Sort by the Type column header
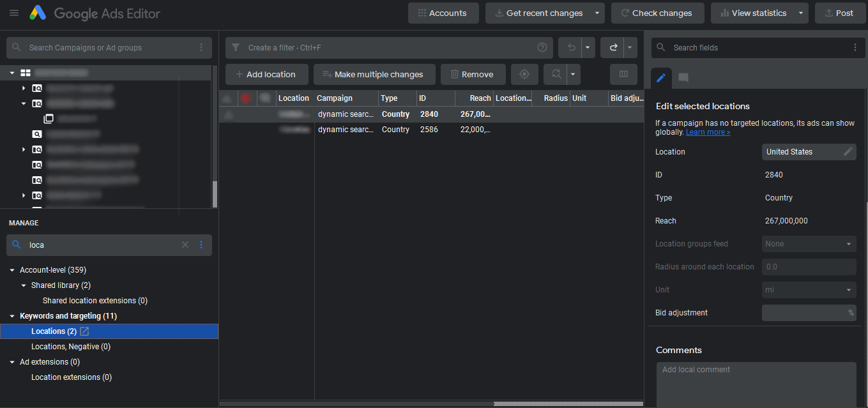 397,98
